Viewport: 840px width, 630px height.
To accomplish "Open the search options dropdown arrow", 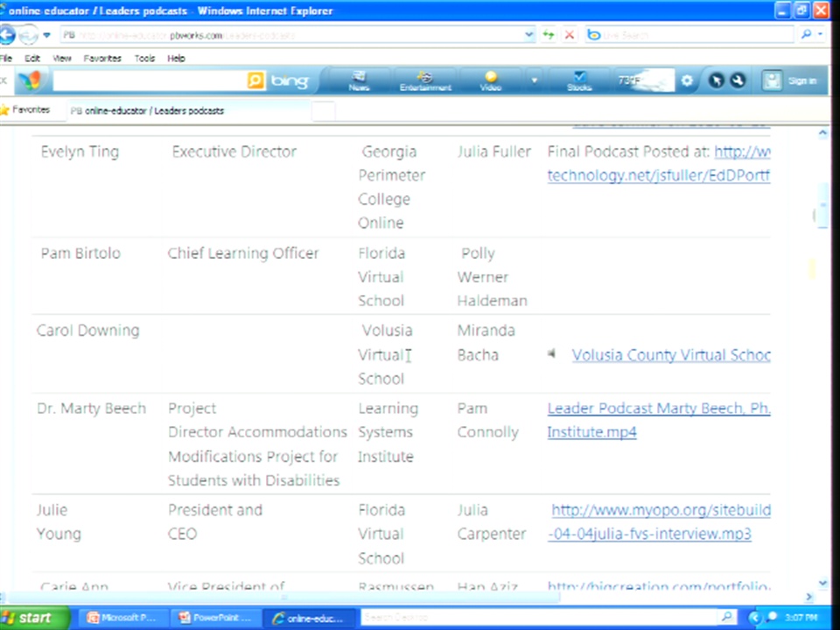I will pos(820,34).
